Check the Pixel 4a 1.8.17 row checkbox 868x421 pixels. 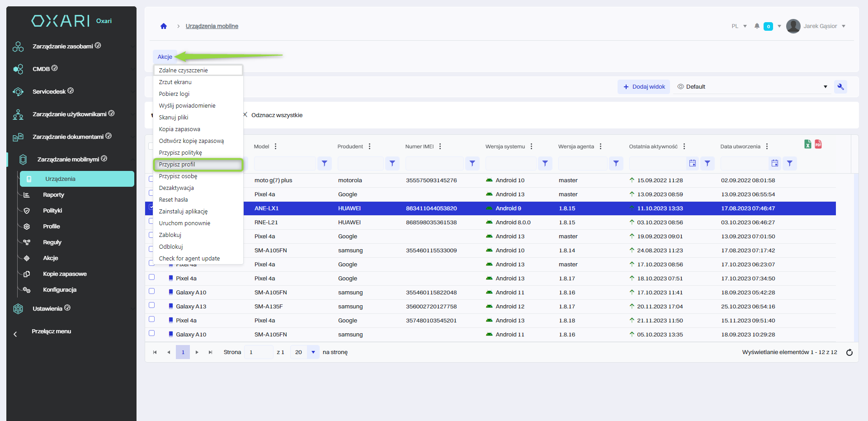click(152, 277)
